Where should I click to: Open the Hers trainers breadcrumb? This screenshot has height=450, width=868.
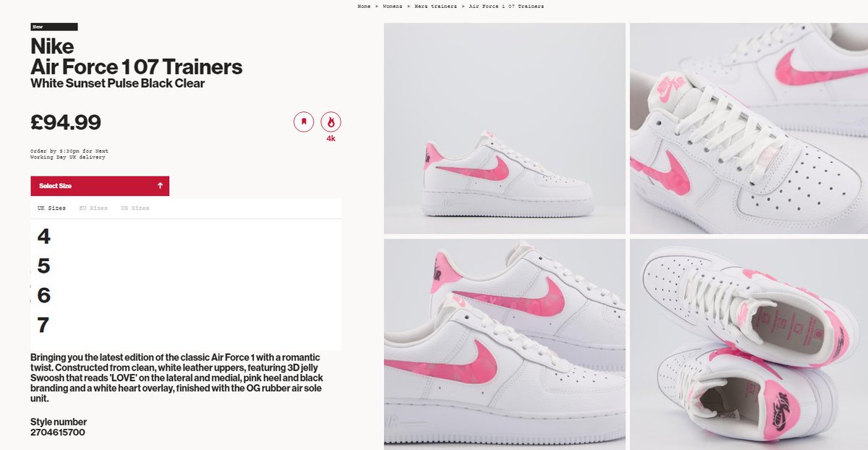pos(435,6)
